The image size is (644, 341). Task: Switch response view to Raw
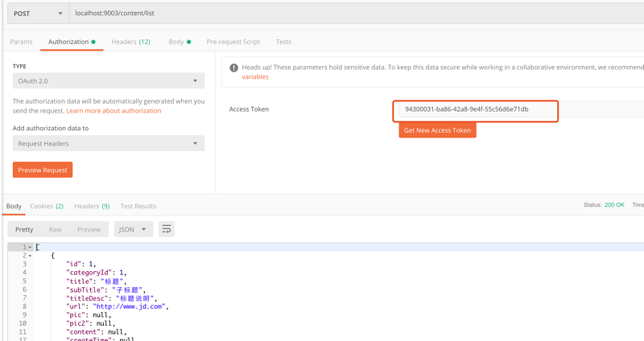click(55, 229)
